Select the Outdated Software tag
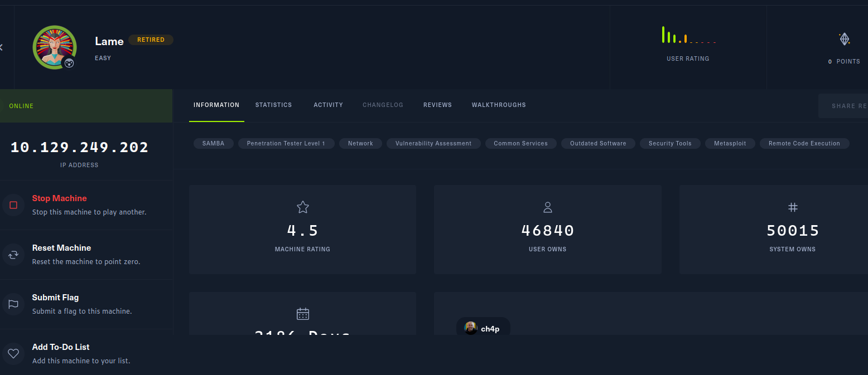Image resolution: width=868 pixels, height=375 pixels. [598, 143]
